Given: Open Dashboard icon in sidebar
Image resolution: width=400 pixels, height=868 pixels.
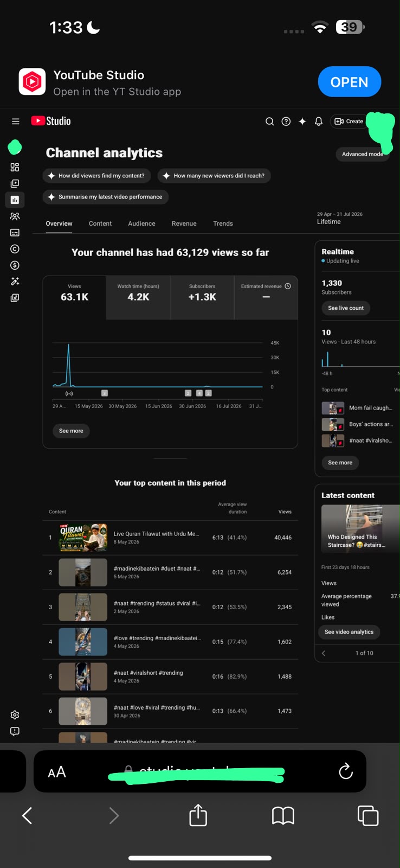Looking at the screenshot, I should coord(15,167).
